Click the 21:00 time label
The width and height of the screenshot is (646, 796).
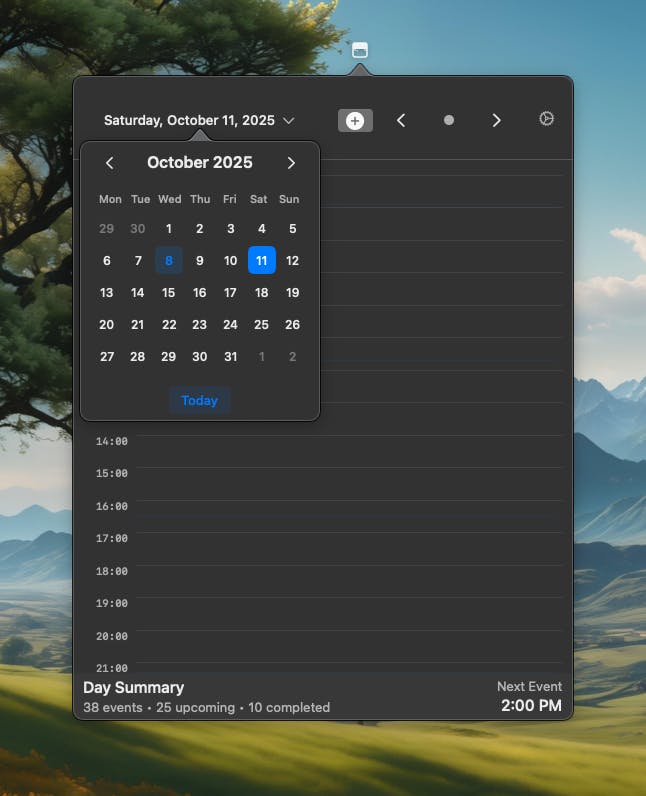112,668
